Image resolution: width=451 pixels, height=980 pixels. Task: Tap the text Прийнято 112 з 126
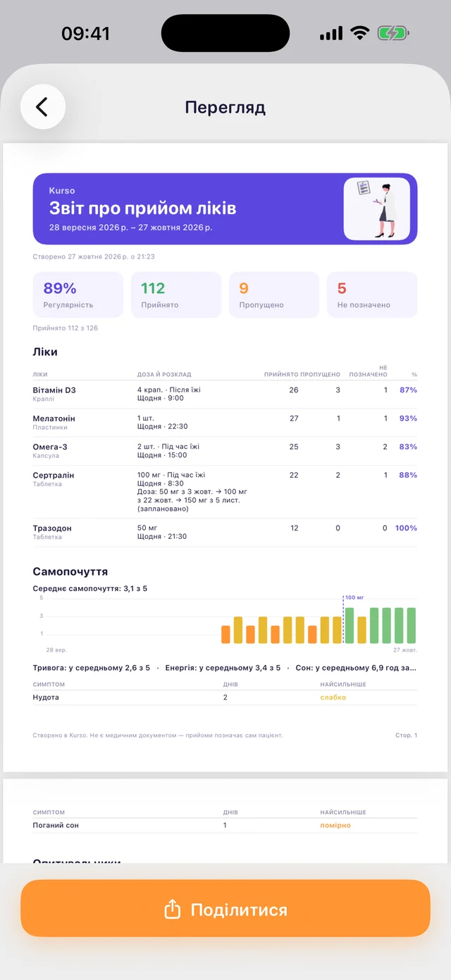[x=66, y=328]
